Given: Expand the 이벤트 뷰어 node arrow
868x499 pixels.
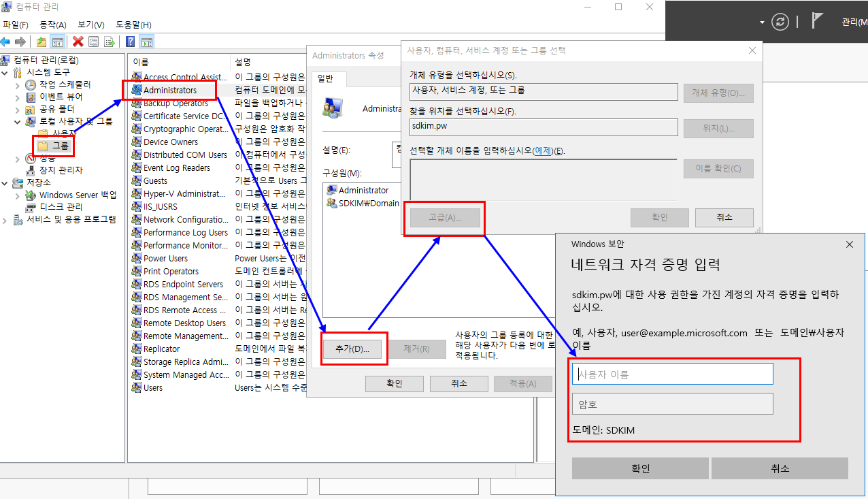Looking at the screenshot, I should click(x=18, y=97).
